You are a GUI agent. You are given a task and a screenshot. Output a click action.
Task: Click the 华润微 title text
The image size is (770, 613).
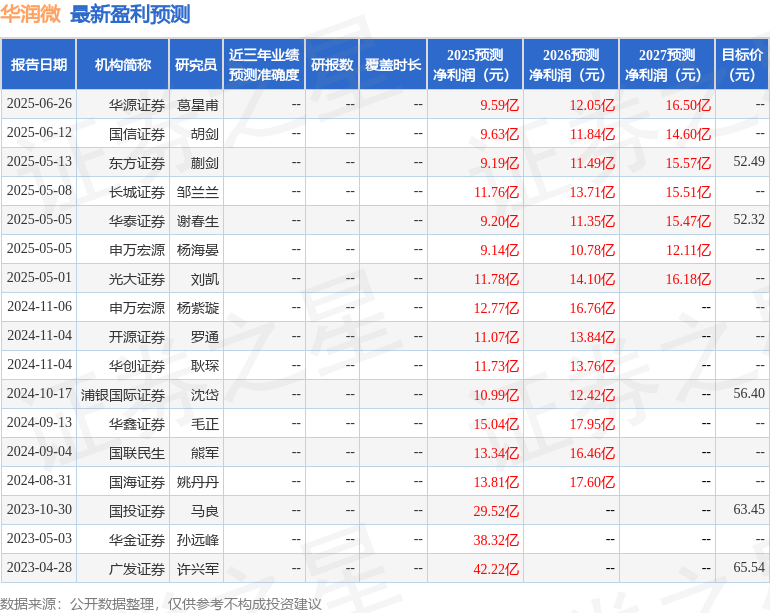[30, 14]
